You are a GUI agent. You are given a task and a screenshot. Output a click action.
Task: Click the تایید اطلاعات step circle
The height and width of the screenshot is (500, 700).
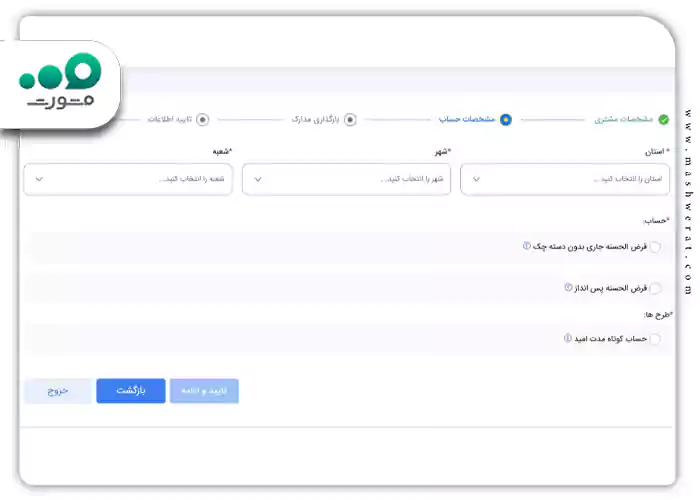click(x=202, y=120)
